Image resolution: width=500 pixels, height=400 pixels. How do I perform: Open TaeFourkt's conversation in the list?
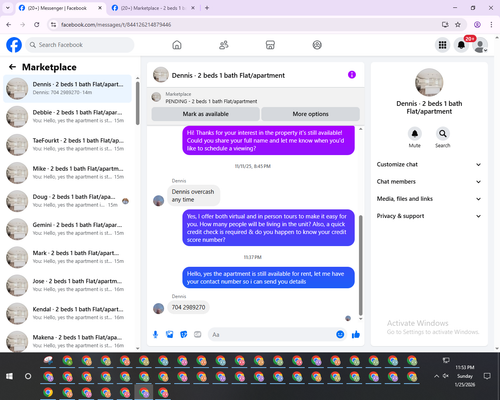(x=67, y=145)
